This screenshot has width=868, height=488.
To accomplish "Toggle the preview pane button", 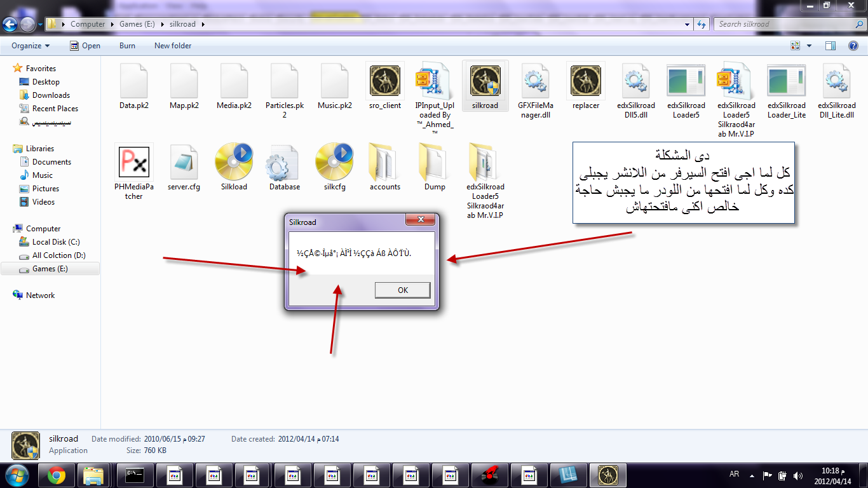I will pyautogui.click(x=831, y=46).
